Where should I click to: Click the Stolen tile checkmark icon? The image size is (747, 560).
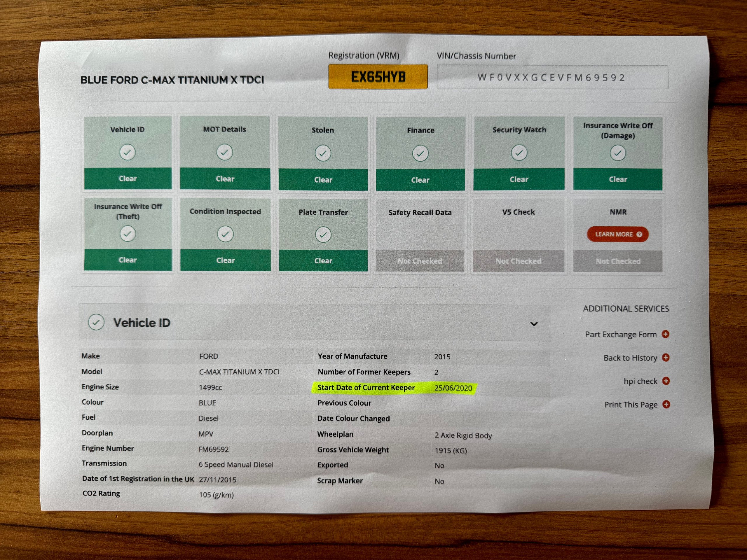(323, 153)
